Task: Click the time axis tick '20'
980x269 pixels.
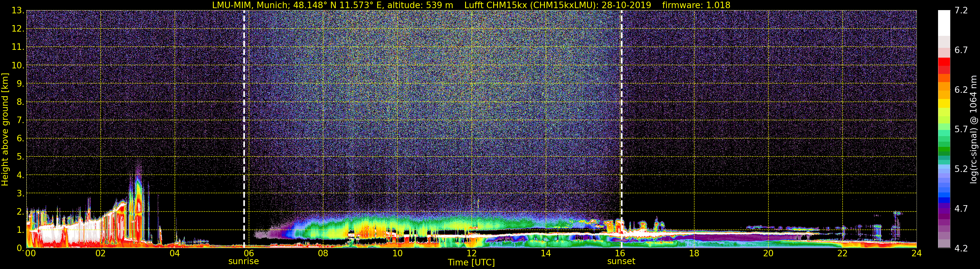Action: 768,253
